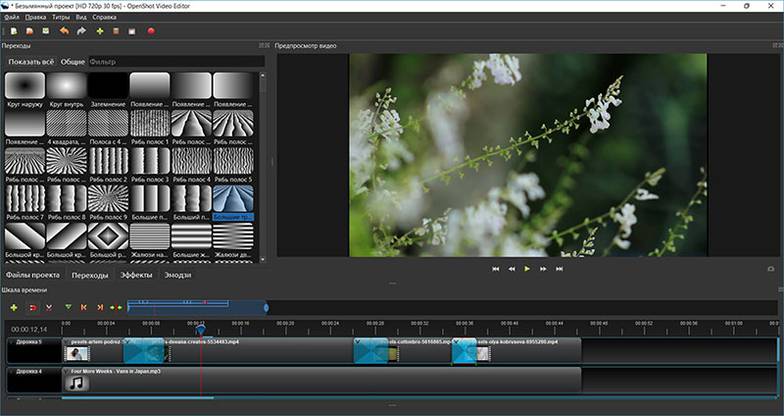Jump to start of the video preview
The height and width of the screenshot is (416, 784).
point(496,269)
